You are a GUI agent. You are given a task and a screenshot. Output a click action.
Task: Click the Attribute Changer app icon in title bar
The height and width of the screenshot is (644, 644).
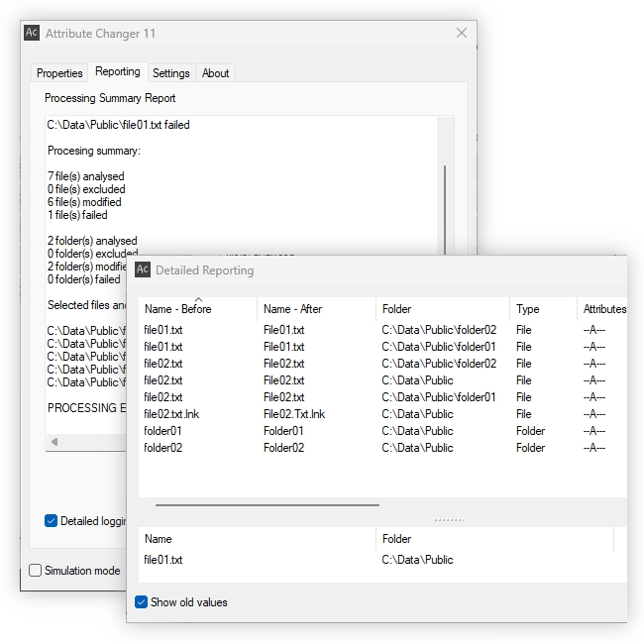tap(32, 33)
